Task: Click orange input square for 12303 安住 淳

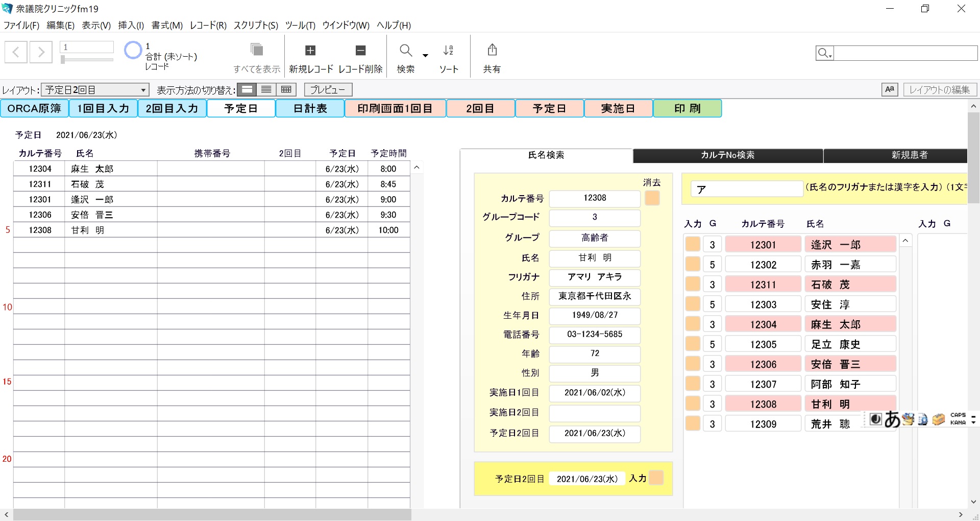Action: click(x=693, y=304)
